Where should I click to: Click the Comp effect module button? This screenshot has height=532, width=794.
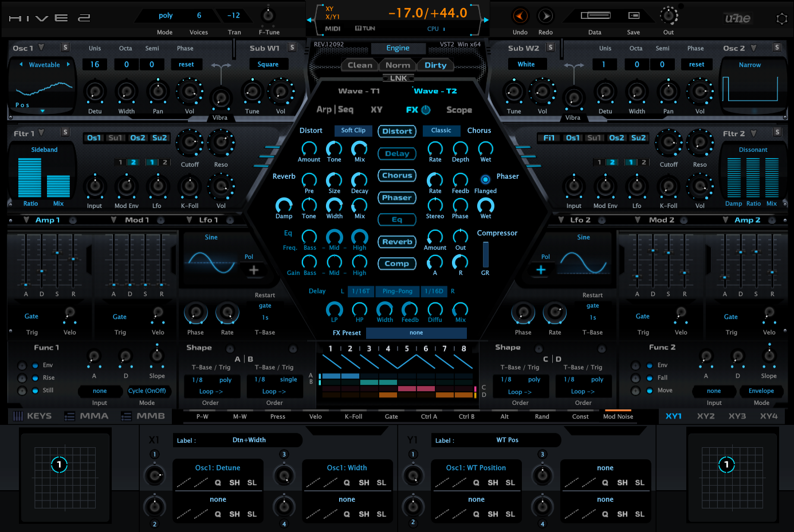pyautogui.click(x=397, y=263)
